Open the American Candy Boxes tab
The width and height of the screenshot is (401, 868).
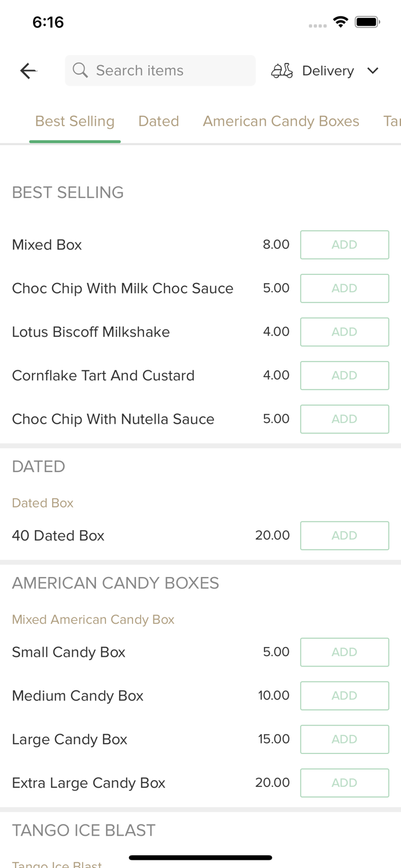click(281, 122)
